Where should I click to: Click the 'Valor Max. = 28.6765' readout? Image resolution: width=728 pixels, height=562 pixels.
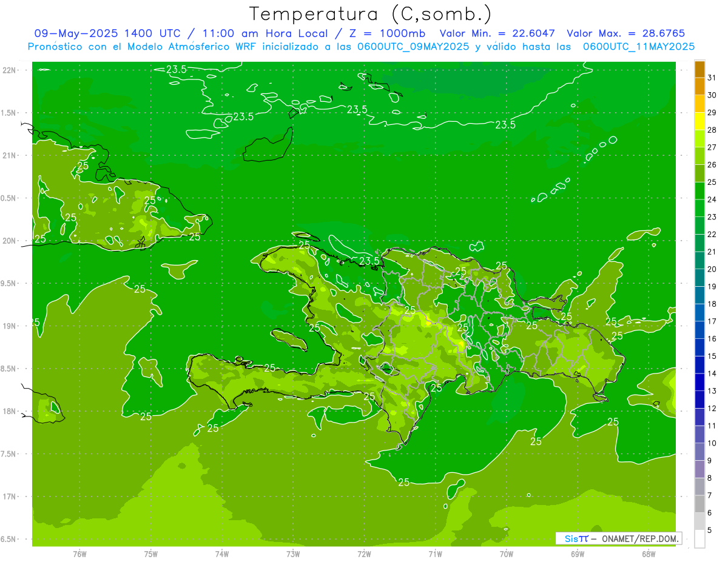(625, 33)
